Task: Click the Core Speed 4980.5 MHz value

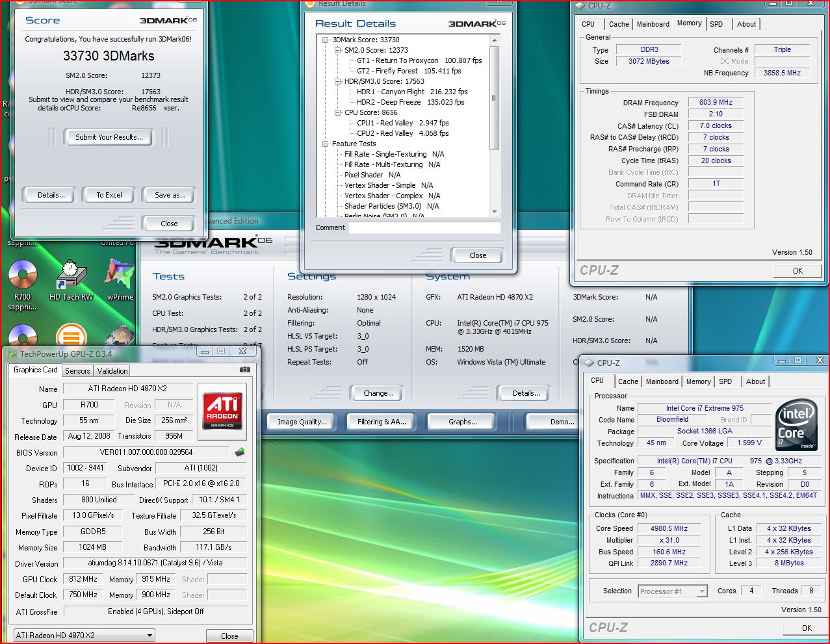Action: click(669, 528)
